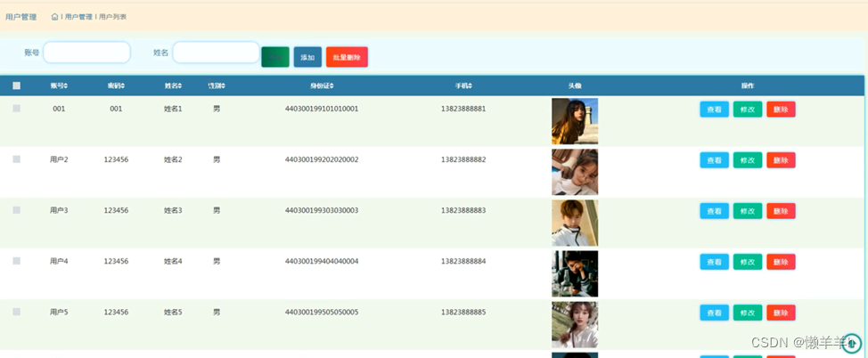
Task: Sort by 身份证 column arrow
Action: point(332,85)
